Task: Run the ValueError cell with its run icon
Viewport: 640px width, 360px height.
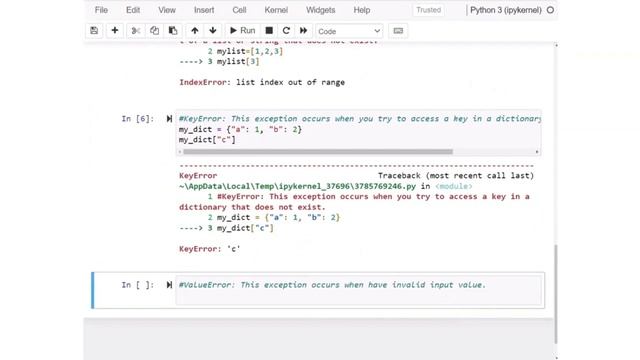Action: 169,285
